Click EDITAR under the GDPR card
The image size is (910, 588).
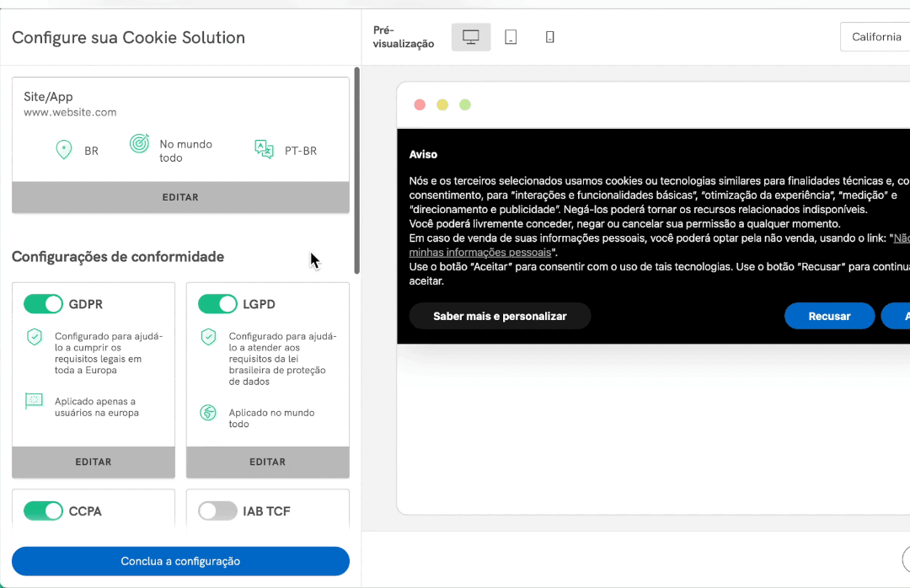[94, 462]
